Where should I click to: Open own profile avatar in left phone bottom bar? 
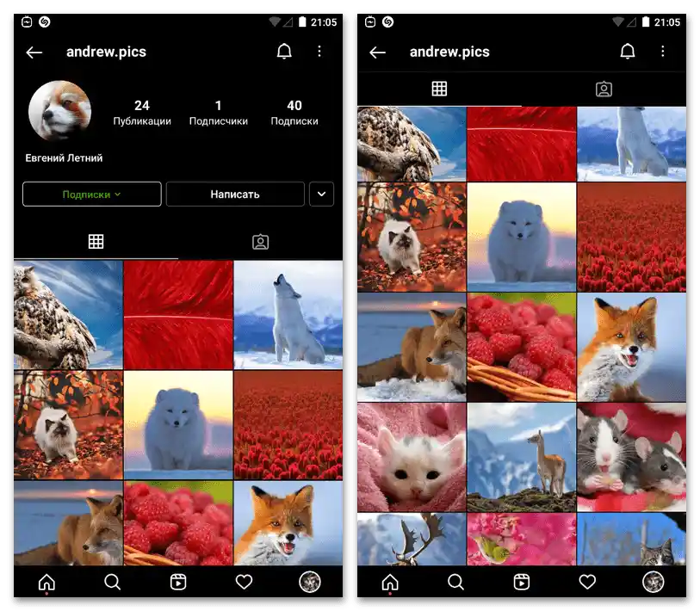(x=310, y=582)
